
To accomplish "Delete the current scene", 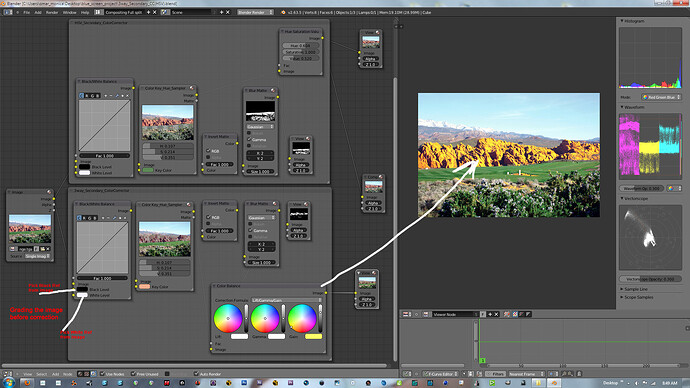I will coord(228,12).
